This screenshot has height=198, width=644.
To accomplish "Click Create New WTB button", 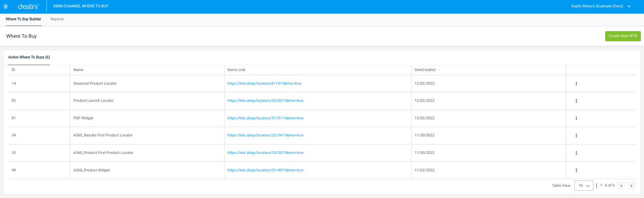I will click(x=623, y=36).
